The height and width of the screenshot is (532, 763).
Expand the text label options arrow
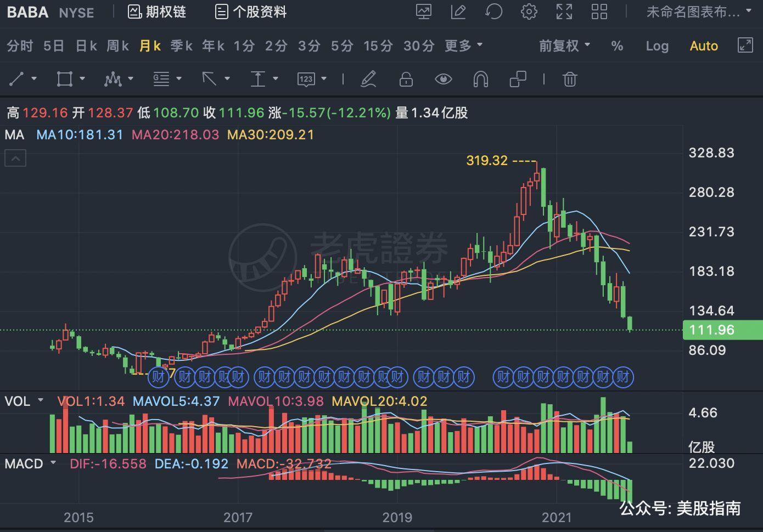tap(324, 79)
